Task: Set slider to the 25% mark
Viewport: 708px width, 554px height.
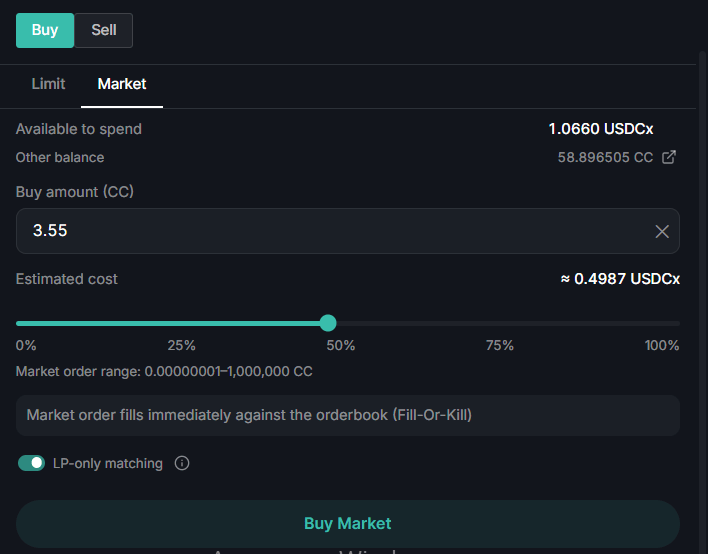Action: pyautogui.click(x=182, y=346)
